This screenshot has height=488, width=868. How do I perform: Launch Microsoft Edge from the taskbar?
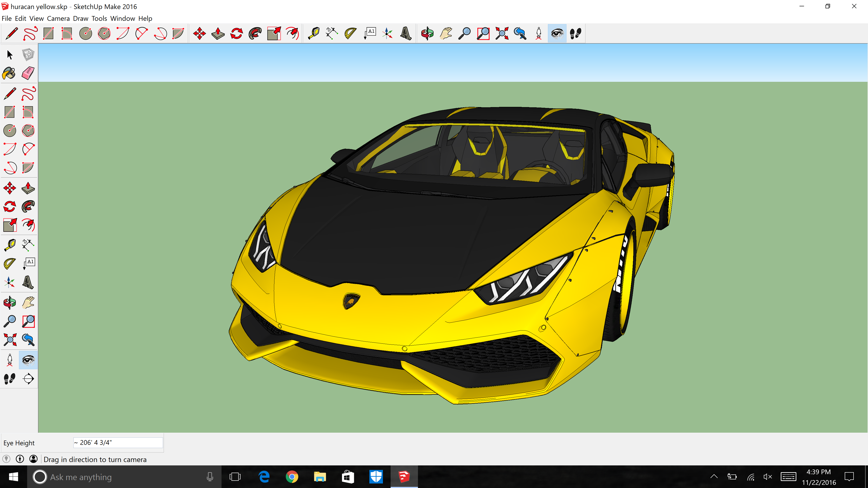(x=264, y=477)
